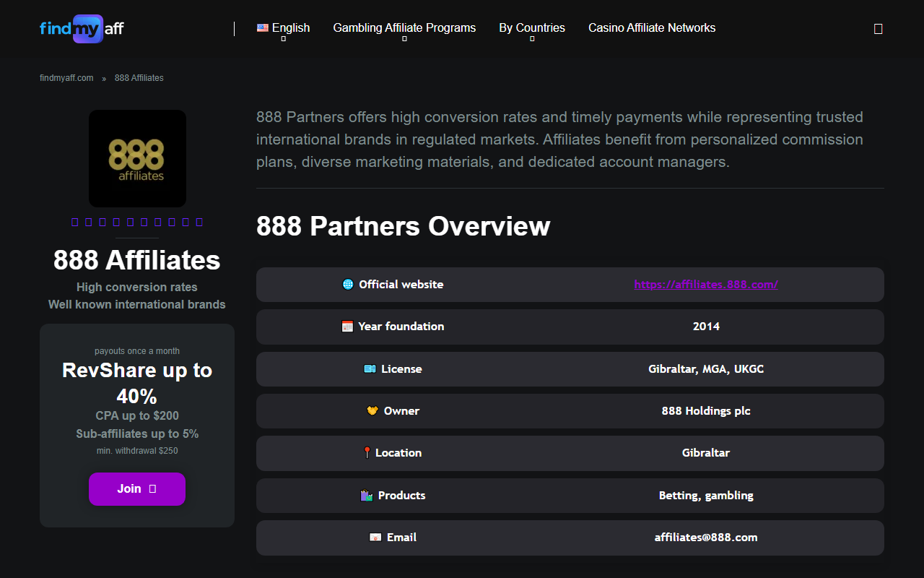This screenshot has height=578, width=924.
Task: Click the icon at the header's right end
Action: click(879, 29)
